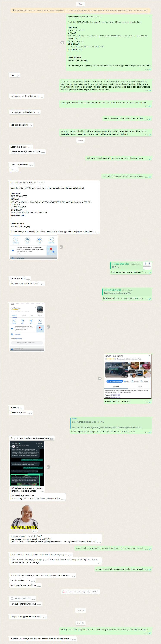Open the outgoing Kost Pasundan photo with caption

pos(128,376)
